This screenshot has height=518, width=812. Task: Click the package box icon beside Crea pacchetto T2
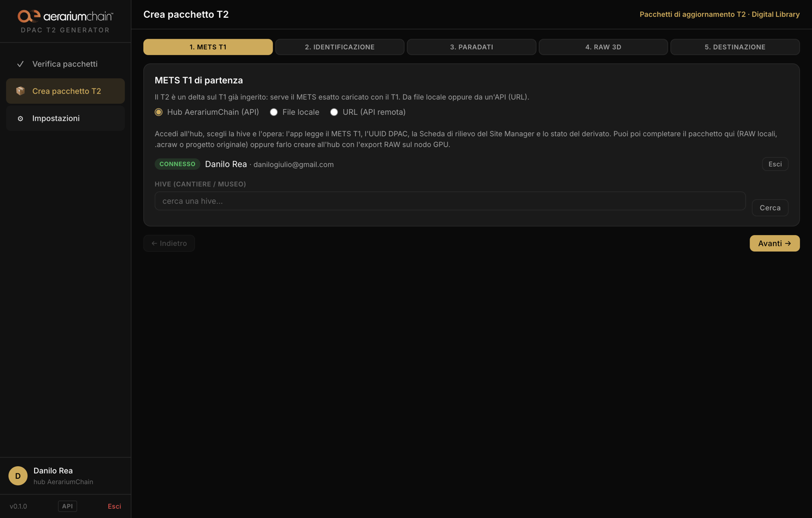coord(20,91)
